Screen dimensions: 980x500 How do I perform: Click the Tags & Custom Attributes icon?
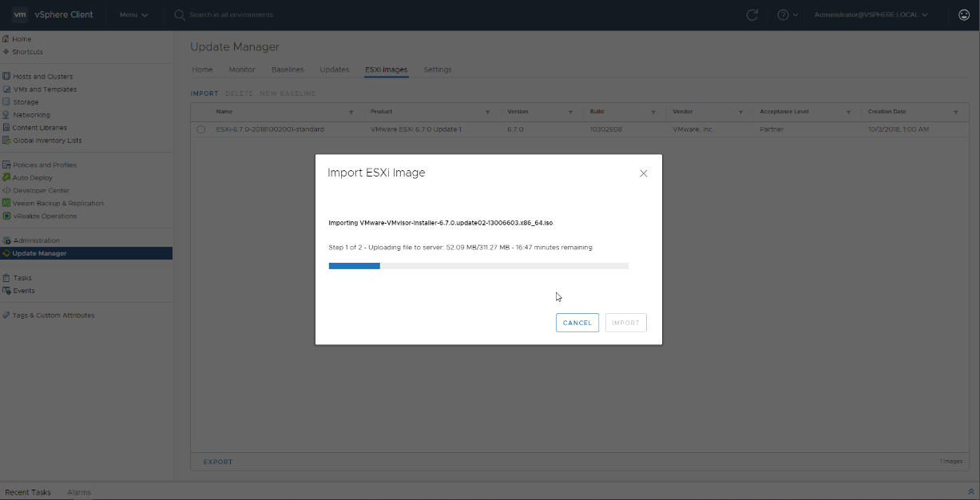[6, 315]
